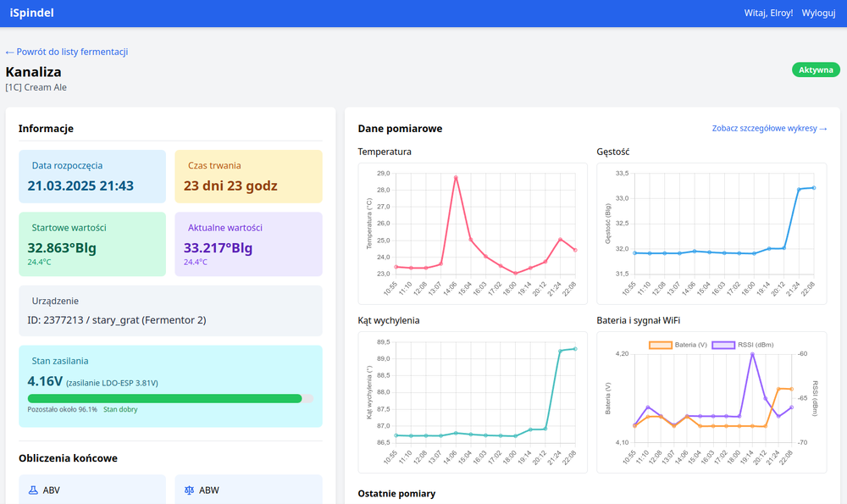The width and height of the screenshot is (847, 504).
Task: Click the ABV flask icon
Action: (x=33, y=490)
